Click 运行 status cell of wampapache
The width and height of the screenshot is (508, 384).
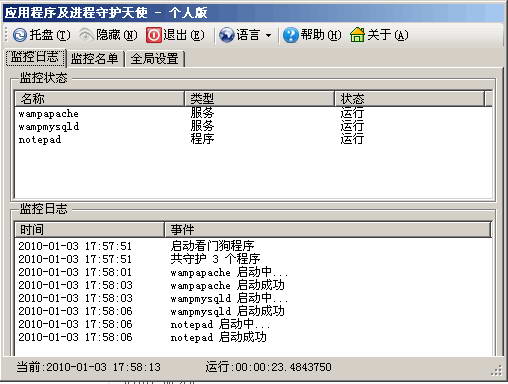click(x=352, y=113)
